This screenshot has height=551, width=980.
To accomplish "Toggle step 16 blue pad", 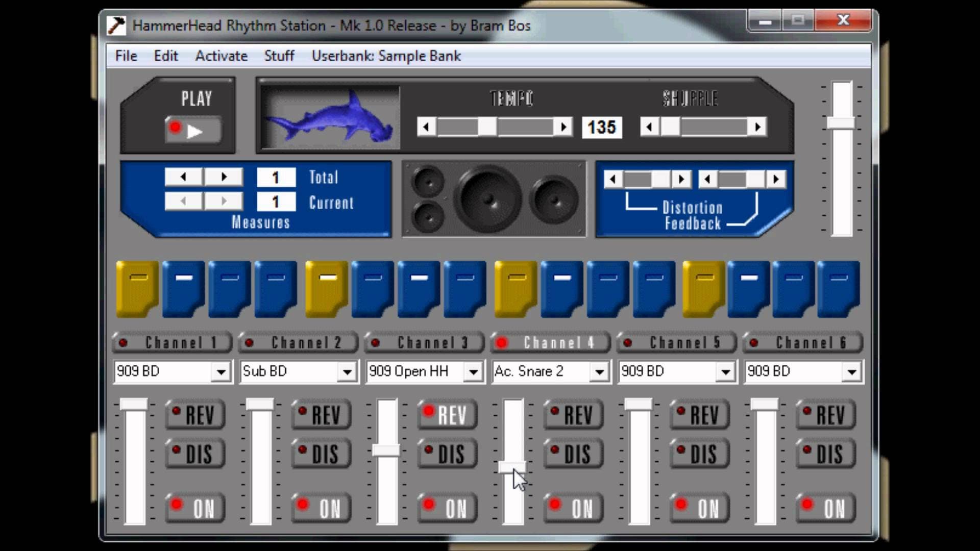I will point(839,289).
